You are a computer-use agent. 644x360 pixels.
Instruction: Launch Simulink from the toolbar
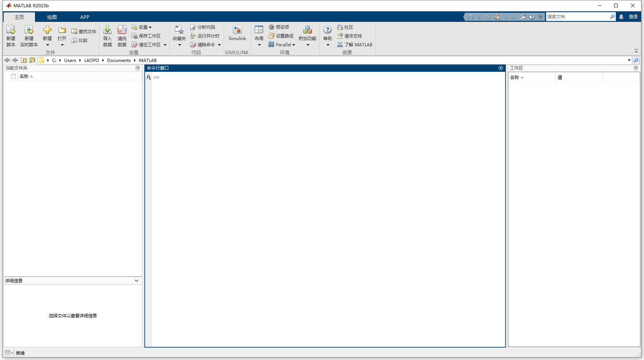click(x=237, y=33)
